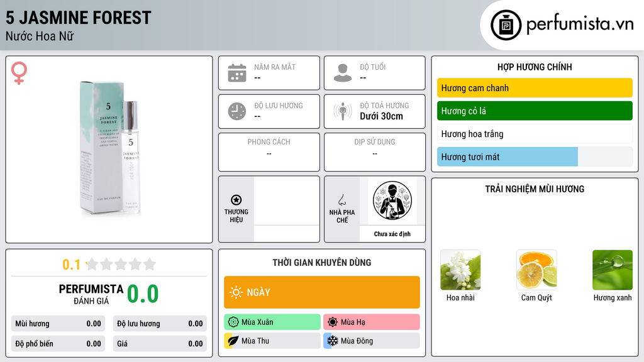Click the nose icon above Nhà pha chế
The width and height of the screenshot is (644, 362).
point(341,200)
